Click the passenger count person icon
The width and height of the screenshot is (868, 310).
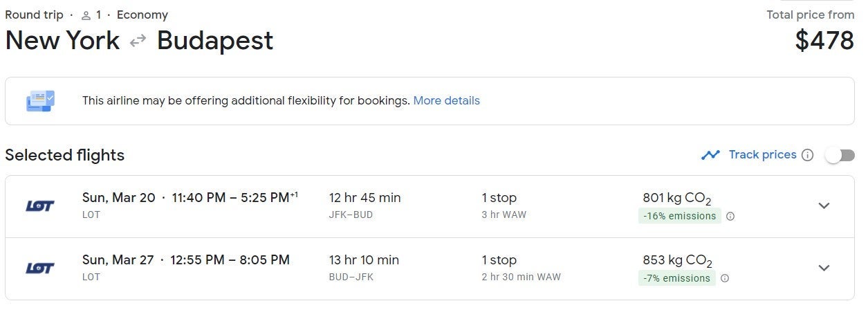pyautogui.click(x=86, y=15)
